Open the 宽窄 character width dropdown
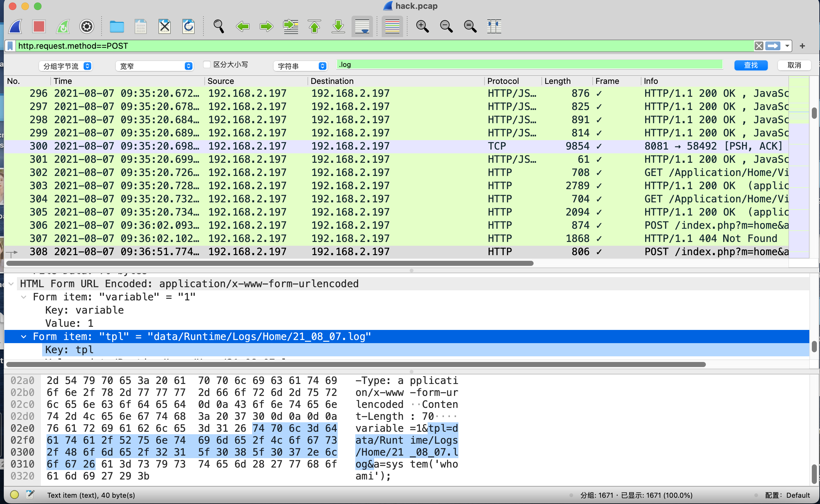Screen dimensions: 820x504 (x=155, y=66)
